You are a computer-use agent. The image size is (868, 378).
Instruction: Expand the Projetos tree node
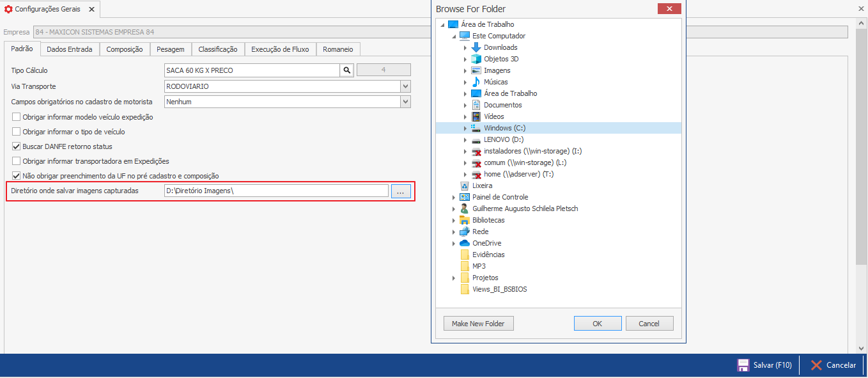[x=453, y=278]
